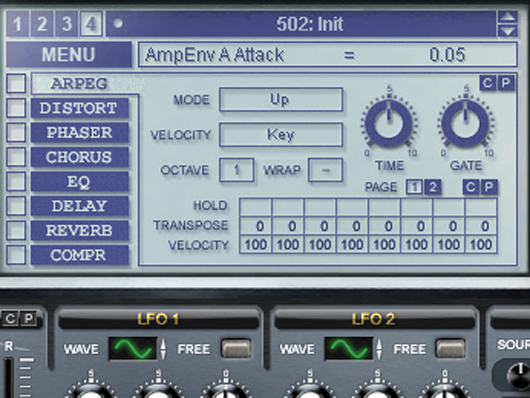The height and width of the screenshot is (398, 530).
Task: Open the VELOCITY dropdown showing Key
Action: [x=281, y=135]
